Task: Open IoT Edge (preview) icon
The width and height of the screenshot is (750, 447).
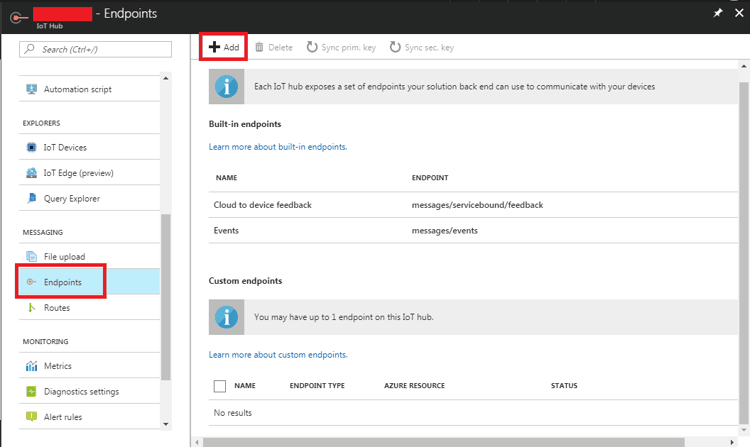Action: pos(32,173)
